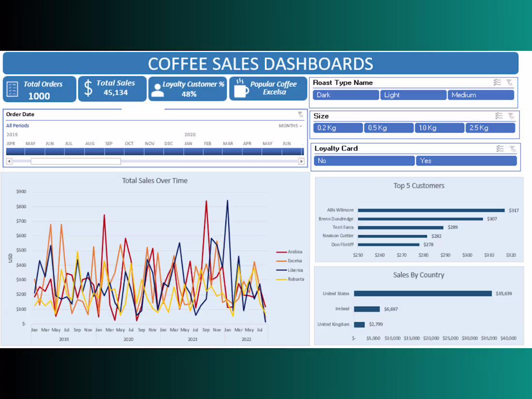Select Yes in Loyalty Card slicer
This screenshot has width=532, height=399.
point(466,161)
